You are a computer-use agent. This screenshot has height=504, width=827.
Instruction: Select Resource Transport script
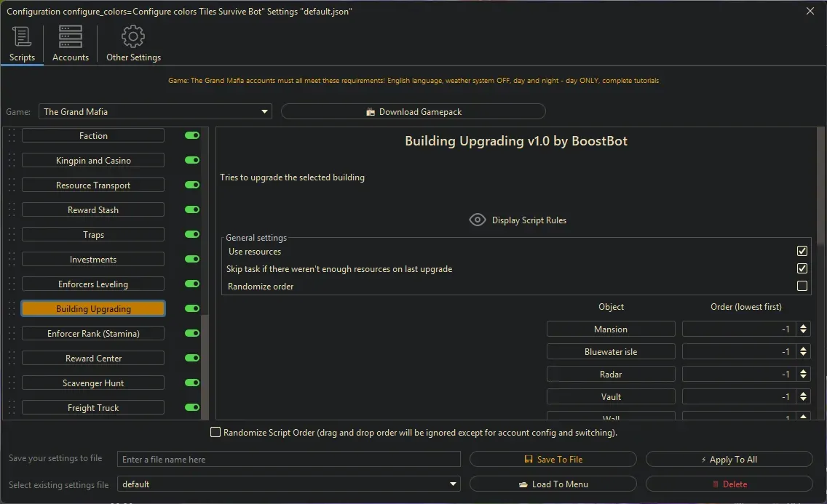coord(93,185)
